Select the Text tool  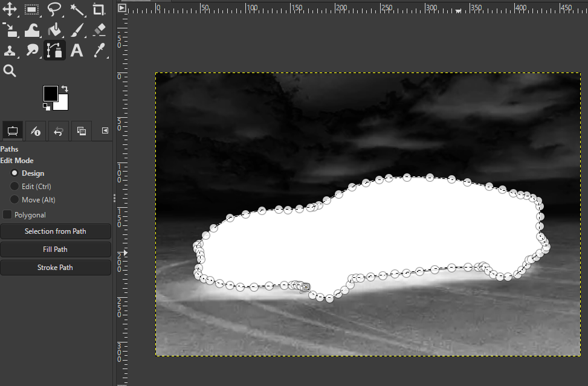[77, 50]
